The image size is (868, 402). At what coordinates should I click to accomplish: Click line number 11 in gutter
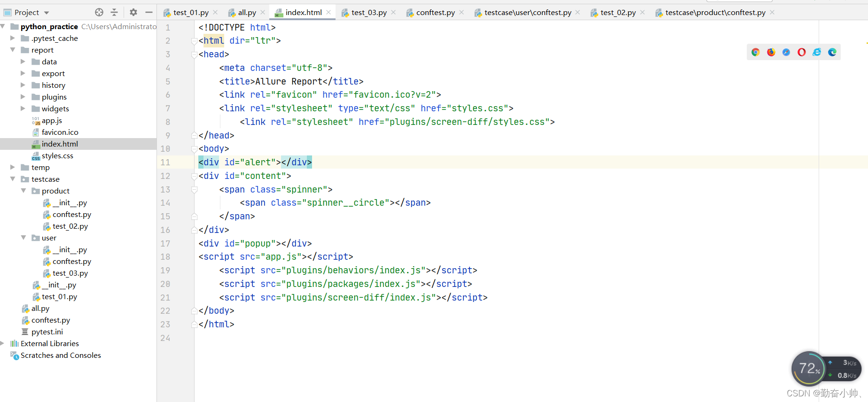(165, 162)
